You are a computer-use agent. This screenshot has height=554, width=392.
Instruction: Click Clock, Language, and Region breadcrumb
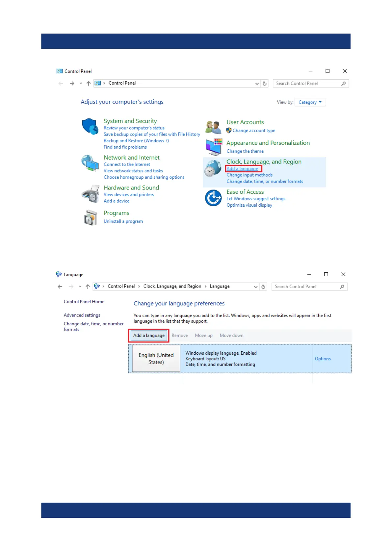click(172, 286)
